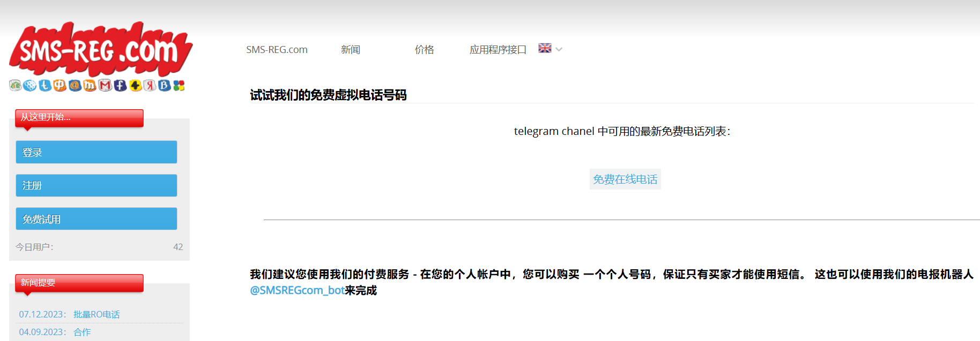Click the dark blue Facebook 'f' icon

[120, 85]
